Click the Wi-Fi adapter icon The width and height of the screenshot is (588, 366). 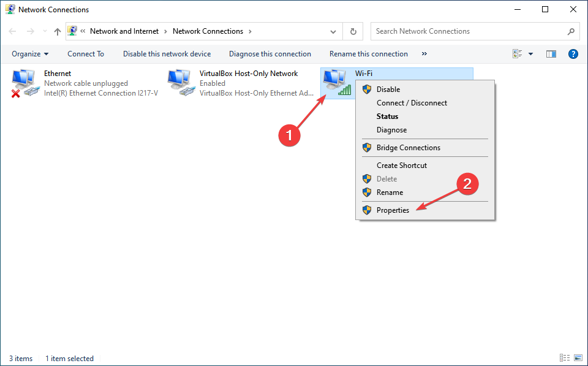tap(337, 83)
